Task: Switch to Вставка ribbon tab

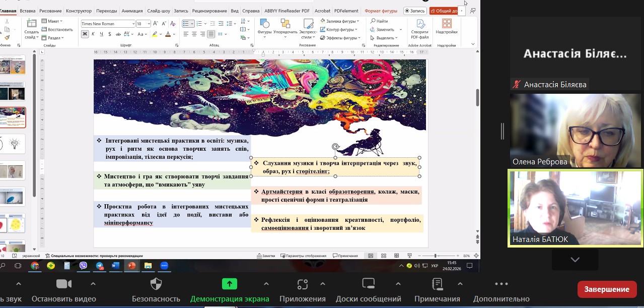Action: (x=28, y=11)
